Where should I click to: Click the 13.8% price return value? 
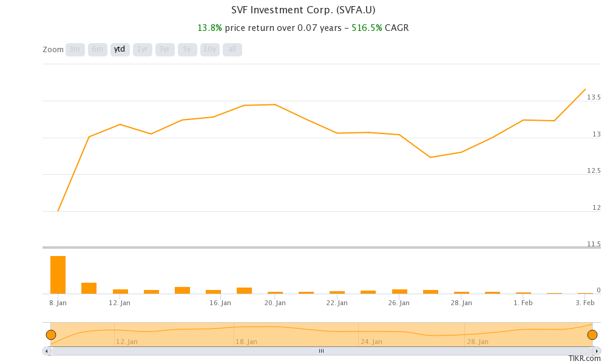[x=210, y=28]
